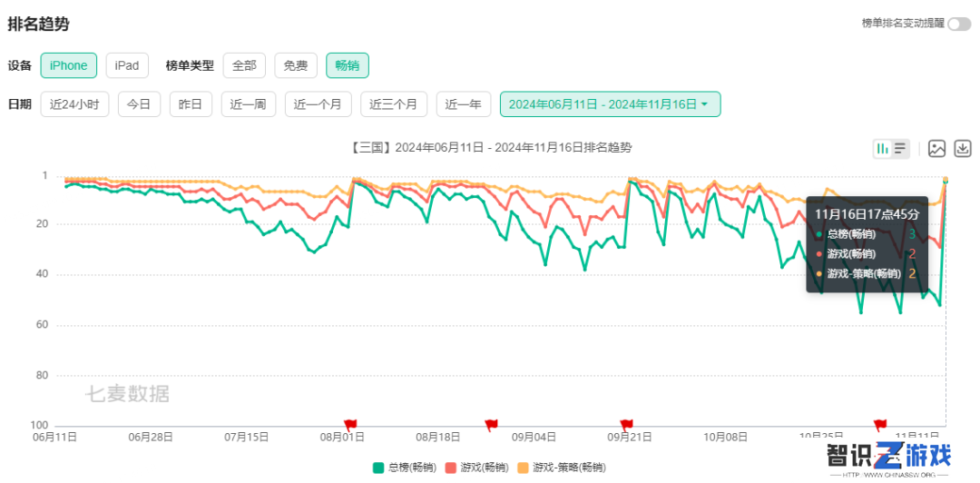This screenshot has width=980, height=483.
Task: Save chart as image icon
Action: coord(936,148)
